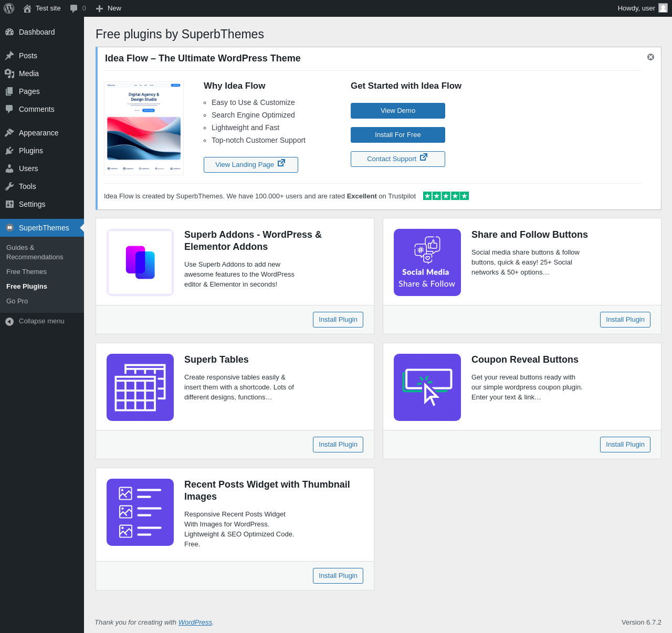Install the Superb Tables plugin
The height and width of the screenshot is (633, 672).
pyautogui.click(x=338, y=445)
